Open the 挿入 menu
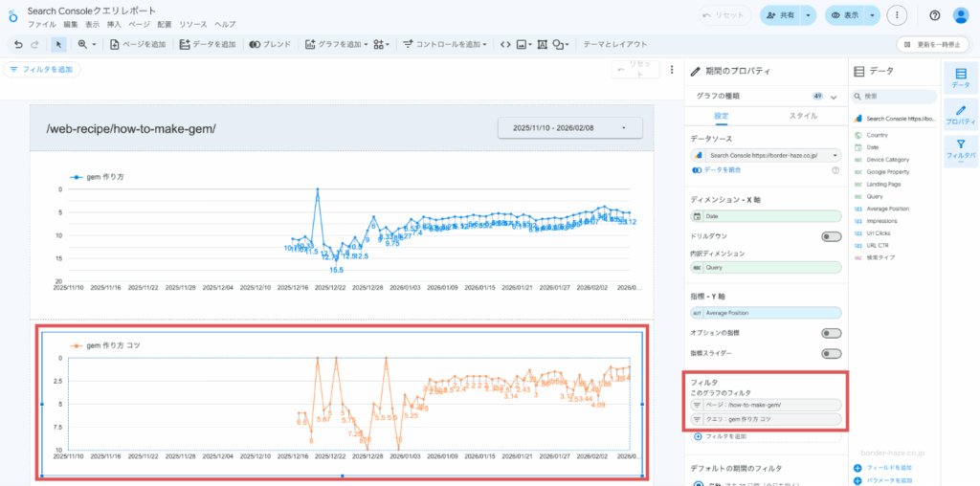Screen dimensions: 980x486 pyautogui.click(x=114, y=24)
